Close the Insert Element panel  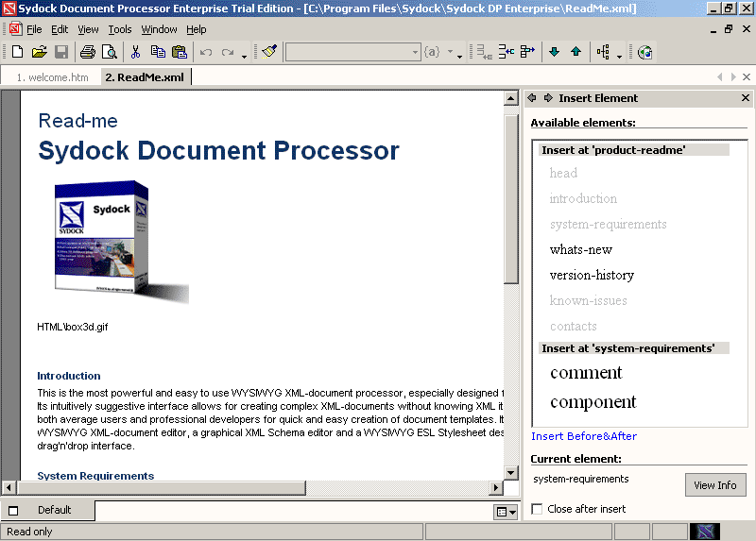tap(746, 98)
